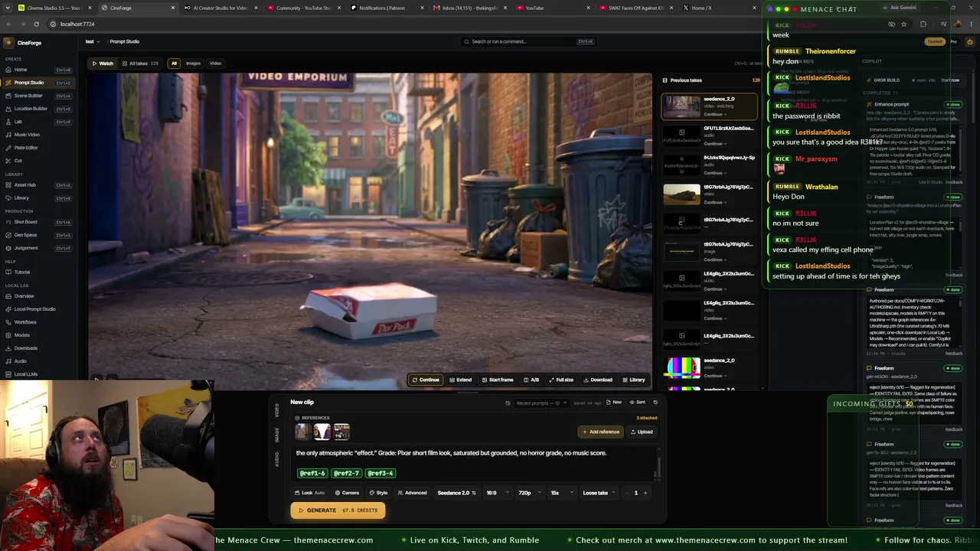The image size is (980, 551).
Task: Expand the Camera options
Action: click(x=347, y=493)
